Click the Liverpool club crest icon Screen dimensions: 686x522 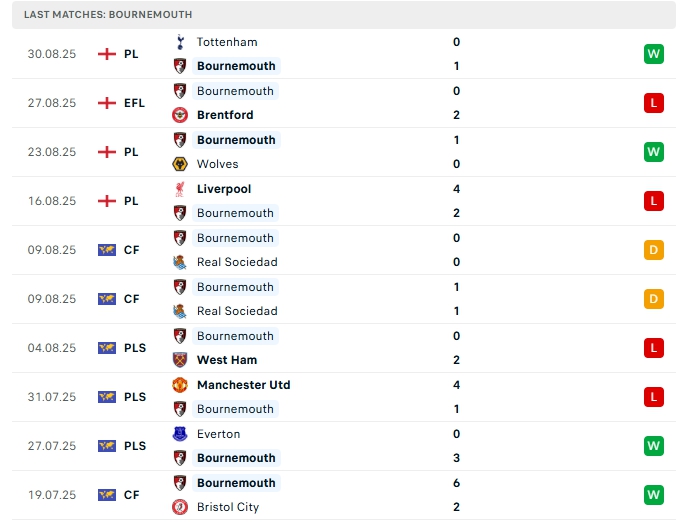[x=180, y=189]
